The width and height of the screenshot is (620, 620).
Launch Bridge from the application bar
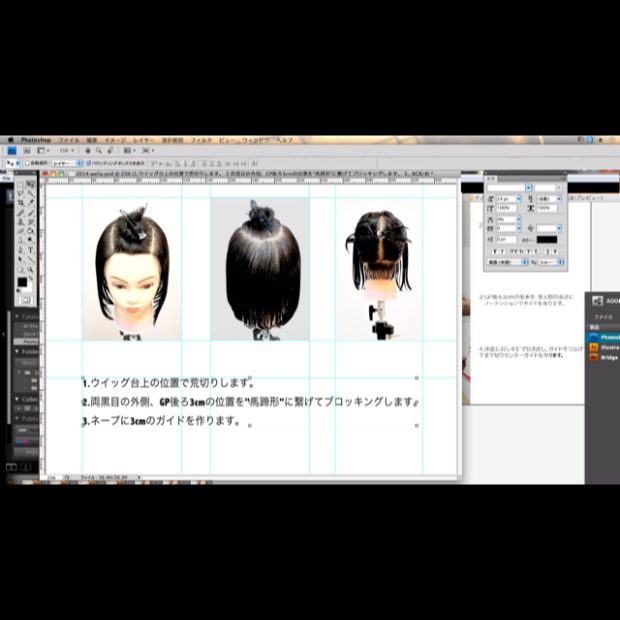pos(26,150)
